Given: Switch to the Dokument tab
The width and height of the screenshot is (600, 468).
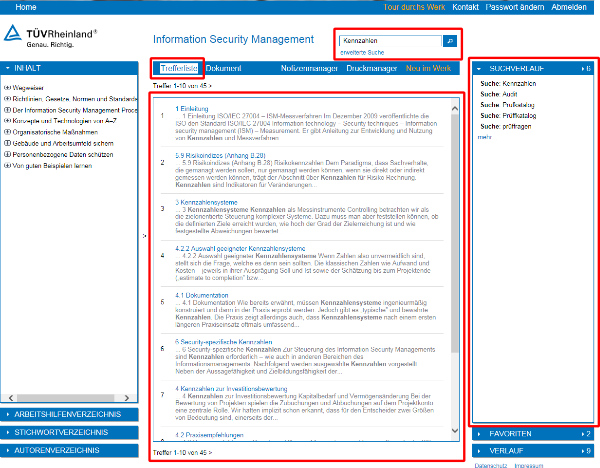Looking at the screenshot, I should pos(223,68).
